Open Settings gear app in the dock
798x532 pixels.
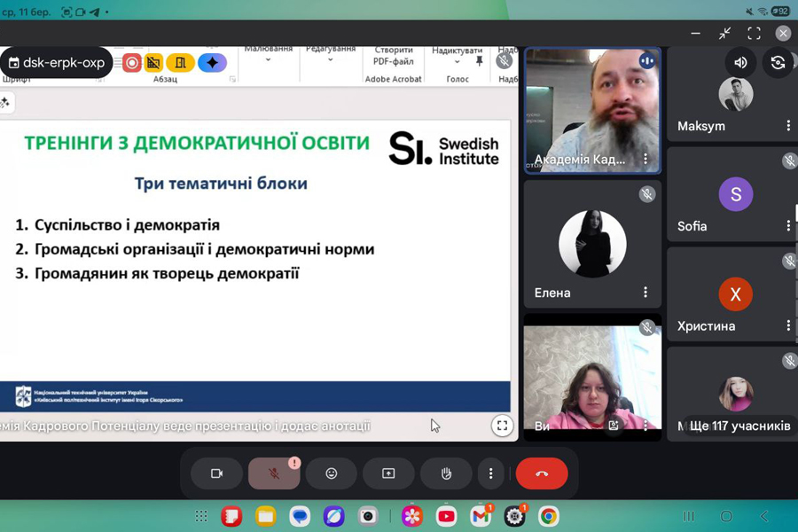pyautogui.click(x=514, y=516)
